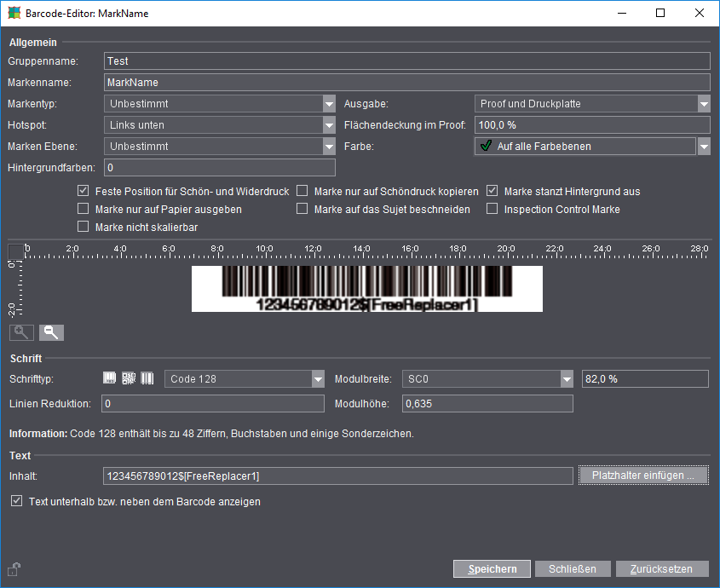720x588 pixels.
Task: Click the green checkmark in the Farbe field
Action: 487,146
